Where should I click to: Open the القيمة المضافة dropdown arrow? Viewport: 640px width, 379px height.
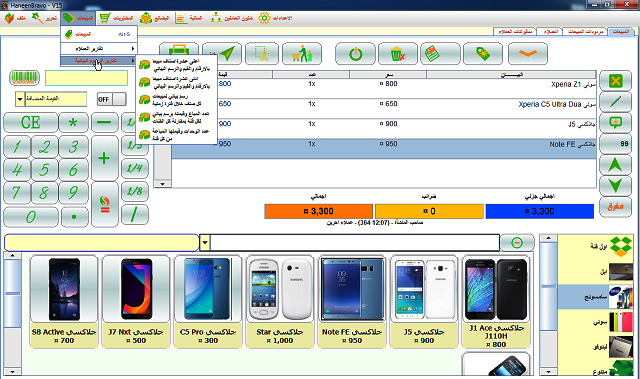coord(20,99)
